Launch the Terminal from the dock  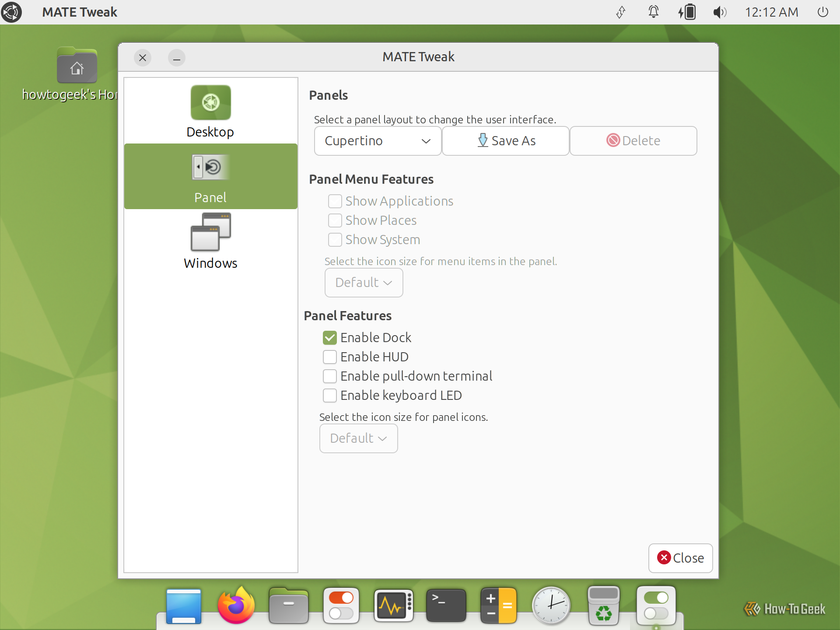coord(446,605)
